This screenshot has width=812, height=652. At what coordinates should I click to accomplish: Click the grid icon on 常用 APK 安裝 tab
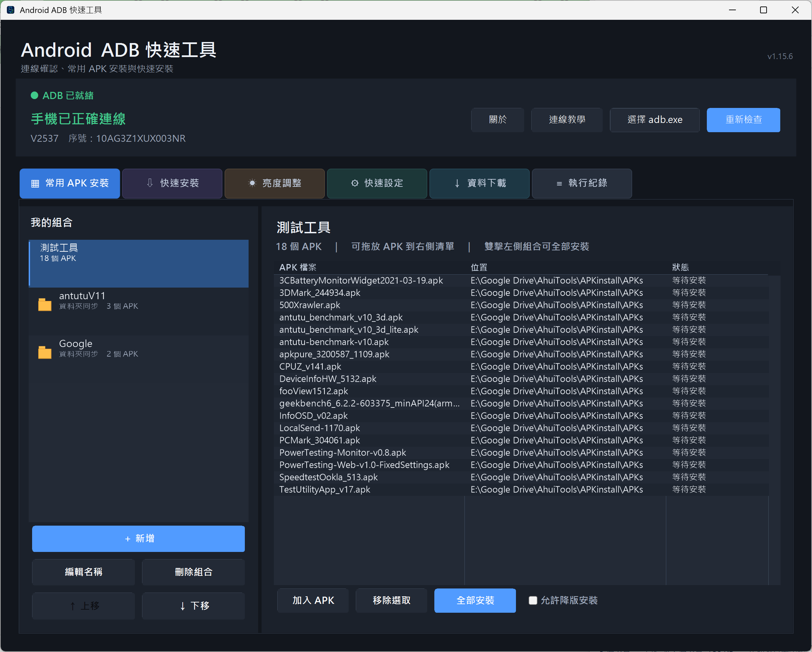click(x=35, y=183)
